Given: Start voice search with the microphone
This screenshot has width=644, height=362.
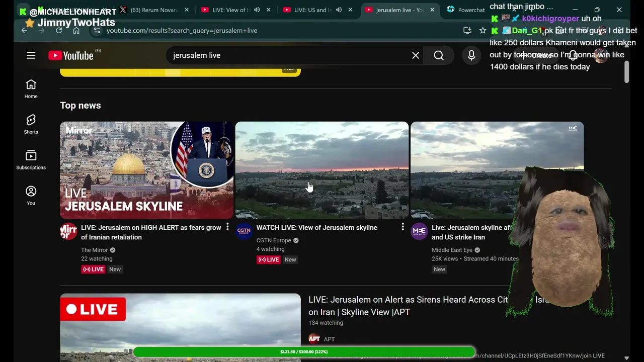Looking at the screenshot, I should pos(471,55).
